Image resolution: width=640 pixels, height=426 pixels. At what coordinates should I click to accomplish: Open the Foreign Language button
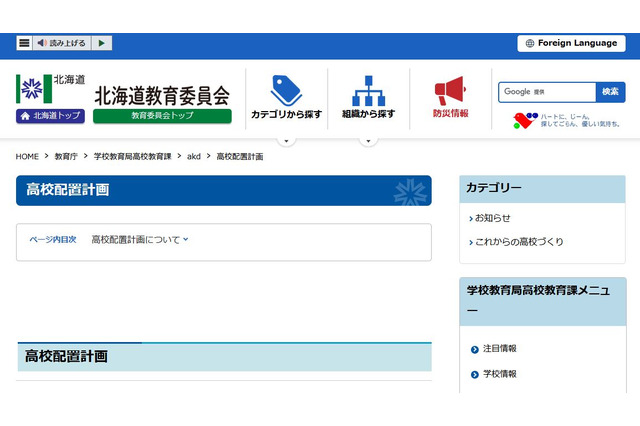(x=571, y=43)
